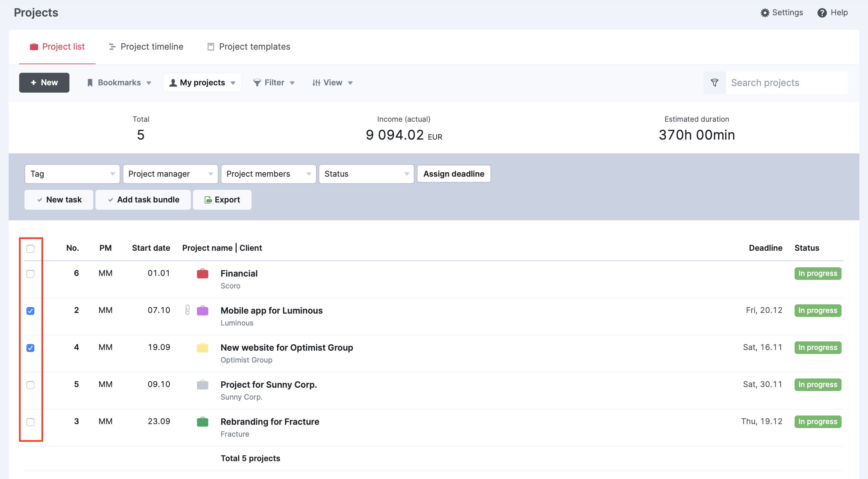Viewport: 868px width, 479px height.
Task: Check the Financial project checkbox
Action: [30, 274]
